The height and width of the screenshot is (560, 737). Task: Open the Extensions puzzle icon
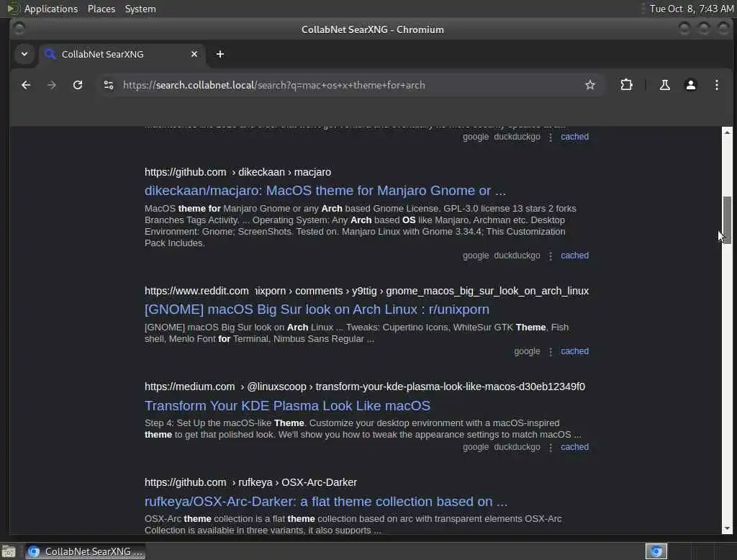click(626, 85)
